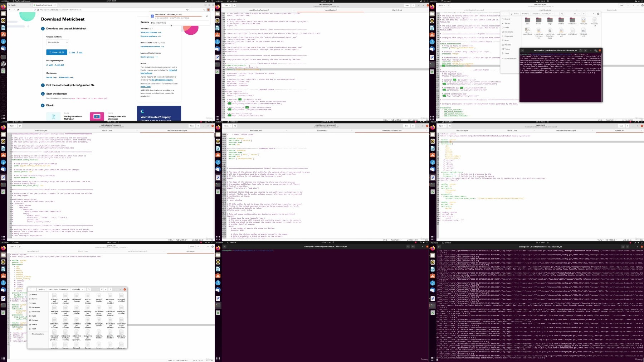Open the asc signature link
This screenshot has width=644, height=362.
79,52
